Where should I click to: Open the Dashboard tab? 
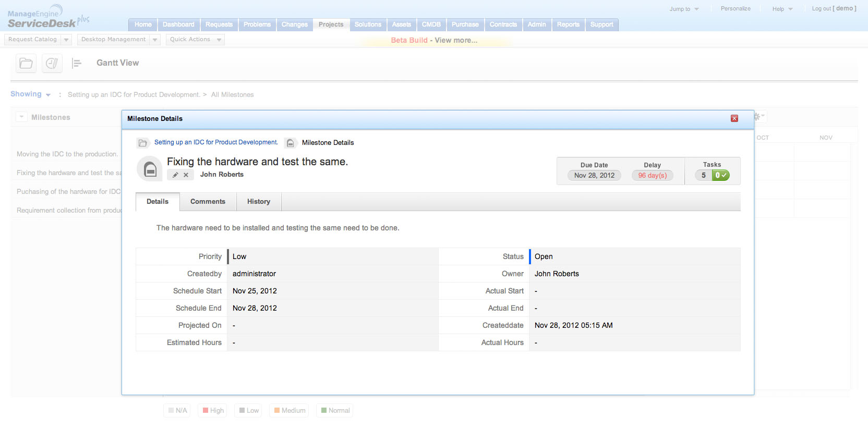click(178, 24)
